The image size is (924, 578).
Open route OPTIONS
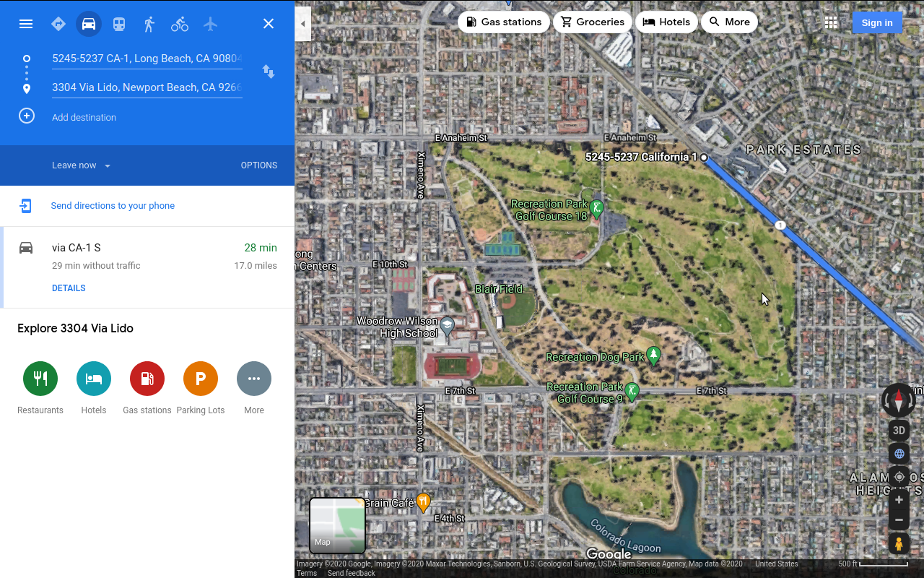click(x=259, y=165)
